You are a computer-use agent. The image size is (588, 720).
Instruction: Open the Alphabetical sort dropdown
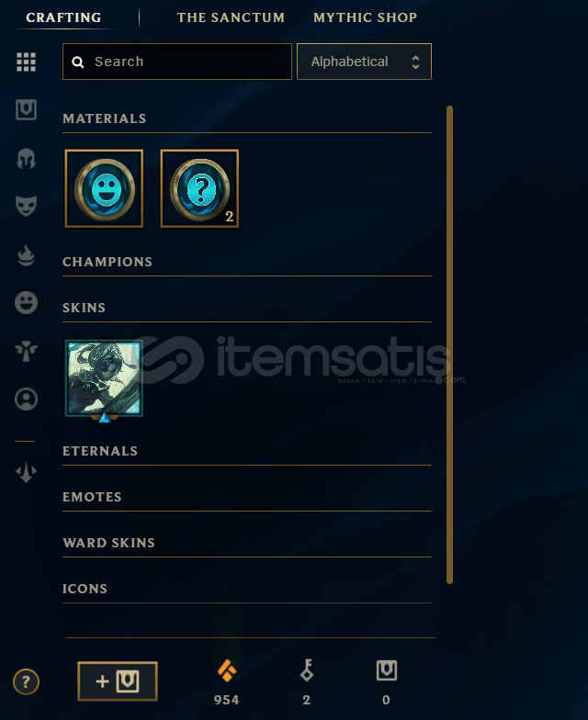coord(364,62)
